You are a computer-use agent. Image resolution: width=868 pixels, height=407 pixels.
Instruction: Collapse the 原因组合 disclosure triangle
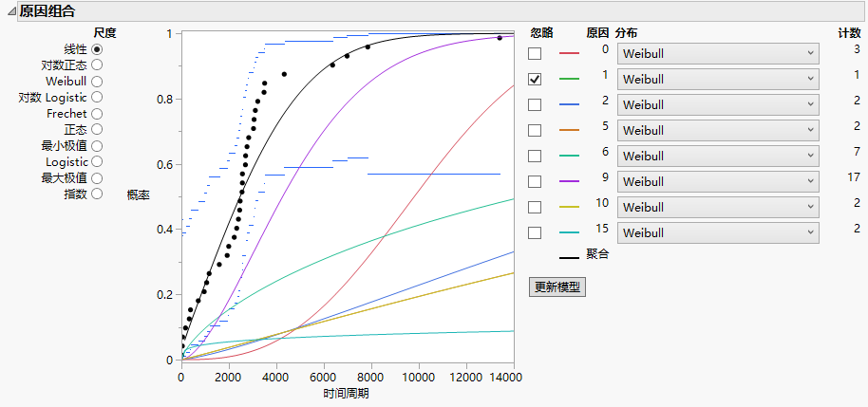(11, 11)
